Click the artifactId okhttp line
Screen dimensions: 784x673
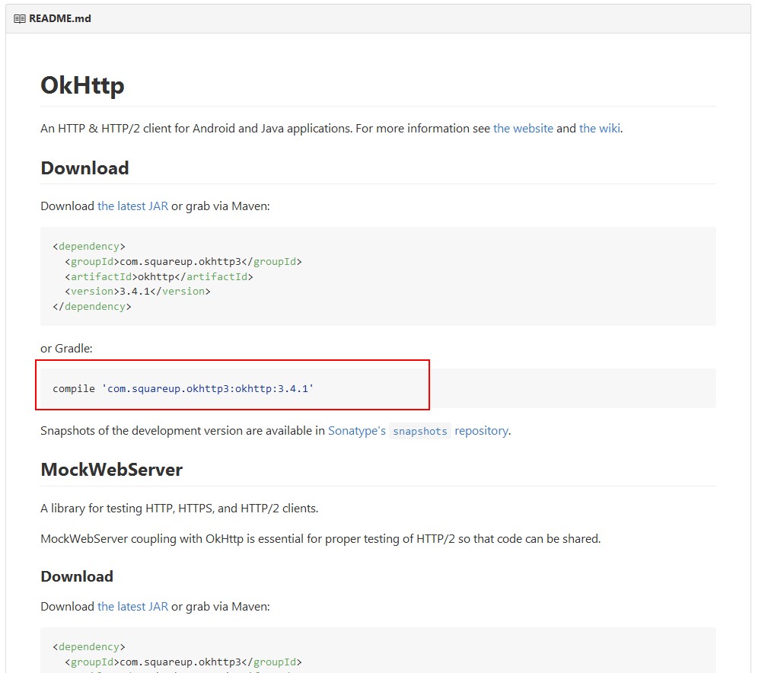point(159,276)
